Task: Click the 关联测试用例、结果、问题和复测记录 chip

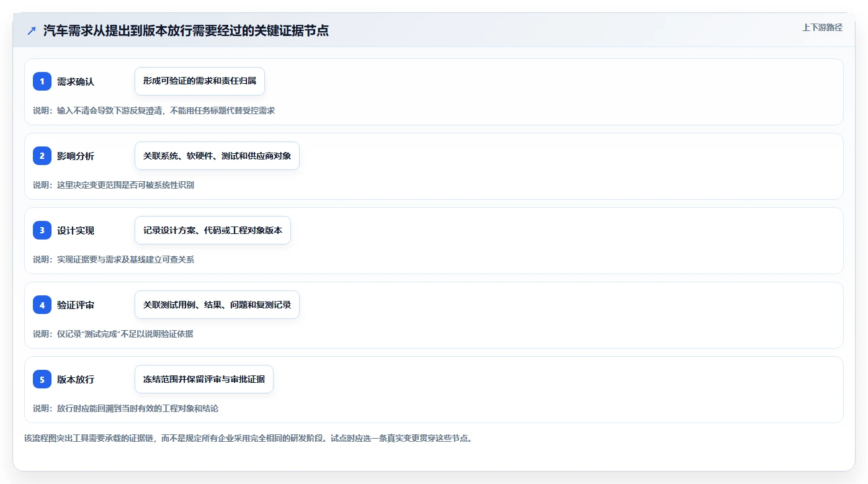Action: 217,305
